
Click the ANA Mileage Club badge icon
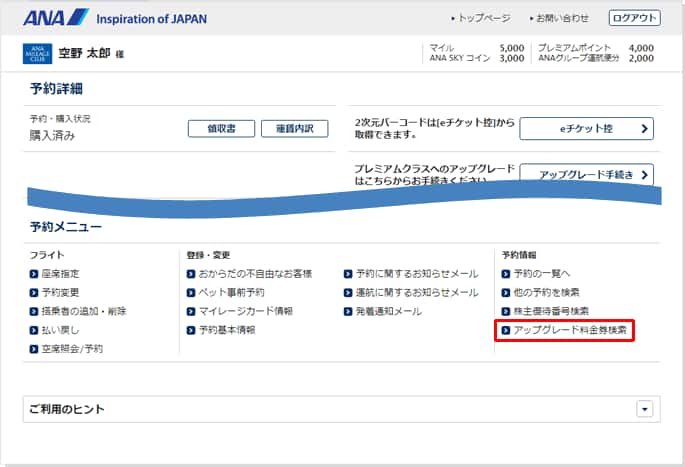[34, 54]
